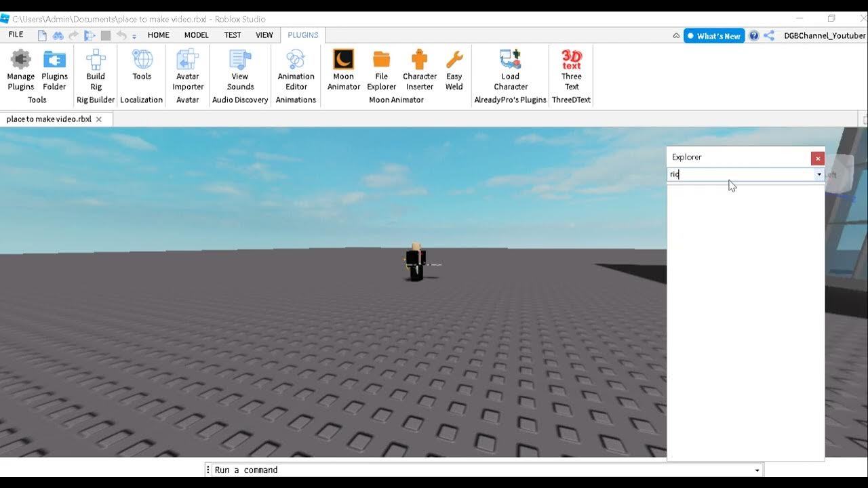Open the Help question mark icon
This screenshot has width=868, height=488.
753,36
